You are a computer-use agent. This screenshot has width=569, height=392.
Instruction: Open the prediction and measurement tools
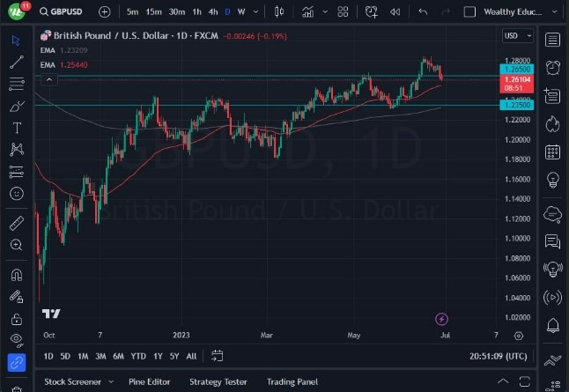coord(17,171)
